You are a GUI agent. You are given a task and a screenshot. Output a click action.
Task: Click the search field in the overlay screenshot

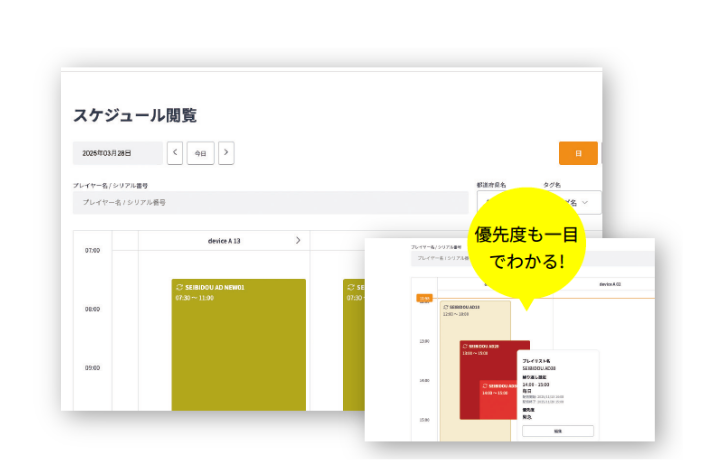pyautogui.click(x=440, y=257)
